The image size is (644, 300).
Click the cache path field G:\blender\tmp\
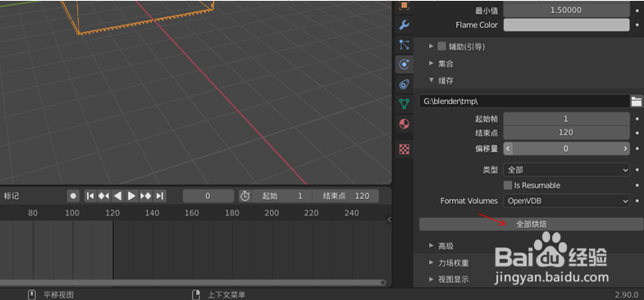click(524, 101)
